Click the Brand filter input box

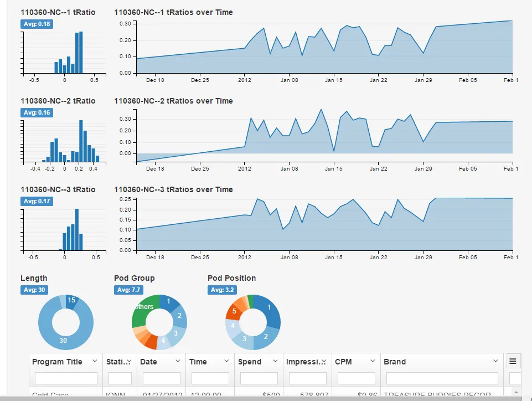coord(442,378)
